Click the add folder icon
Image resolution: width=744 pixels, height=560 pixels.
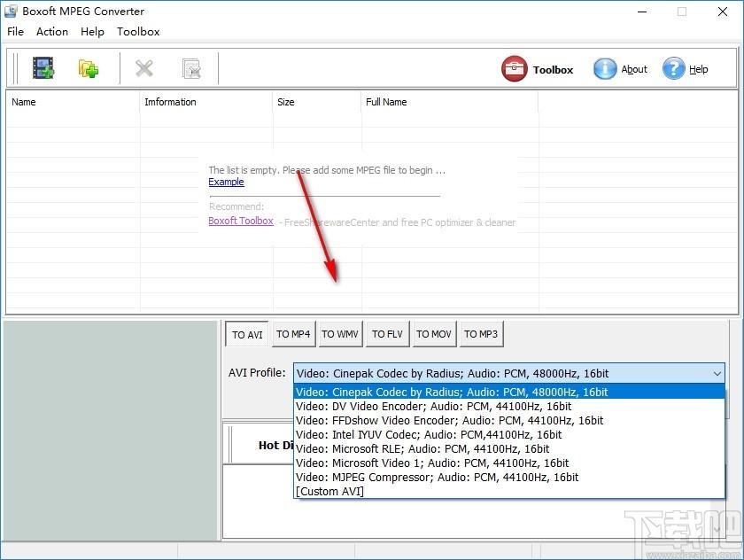[x=89, y=68]
